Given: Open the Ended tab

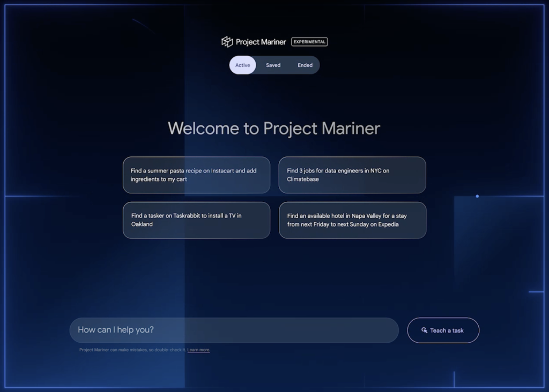Looking at the screenshot, I should click(x=305, y=65).
